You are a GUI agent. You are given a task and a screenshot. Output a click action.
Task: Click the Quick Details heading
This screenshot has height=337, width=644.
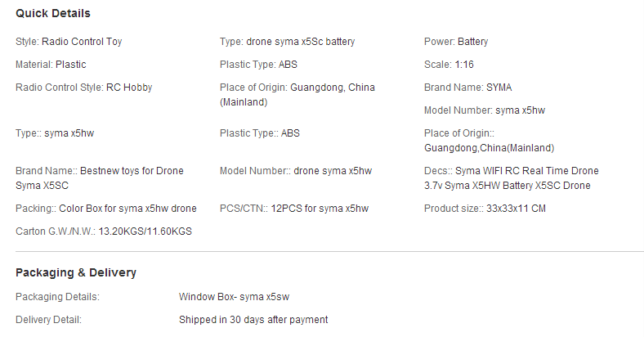pos(53,14)
